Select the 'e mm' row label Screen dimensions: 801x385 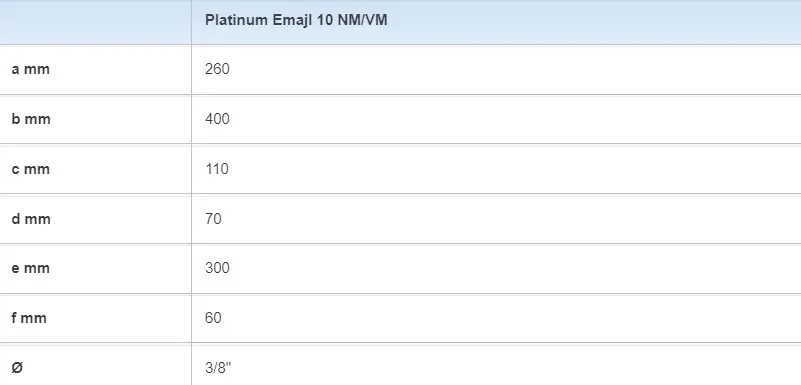31,268
